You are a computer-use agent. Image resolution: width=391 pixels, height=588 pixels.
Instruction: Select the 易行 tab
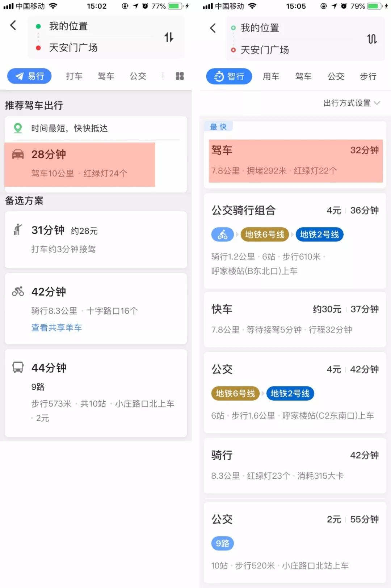(29, 76)
